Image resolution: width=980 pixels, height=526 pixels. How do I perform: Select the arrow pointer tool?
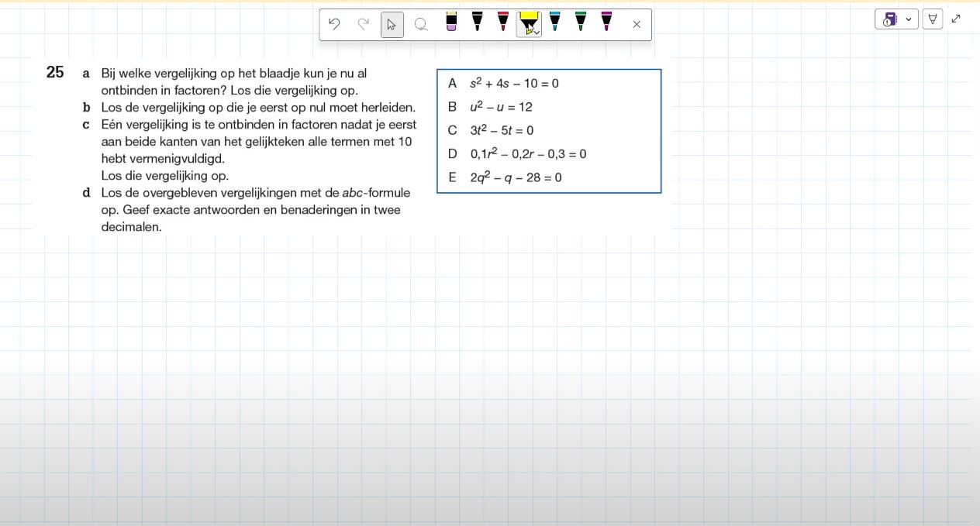(392, 25)
